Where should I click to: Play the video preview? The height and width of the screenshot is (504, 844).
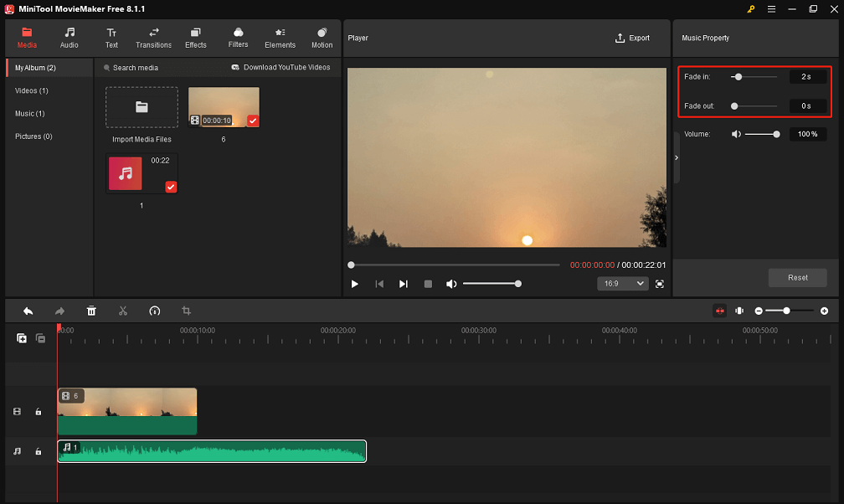(x=355, y=284)
